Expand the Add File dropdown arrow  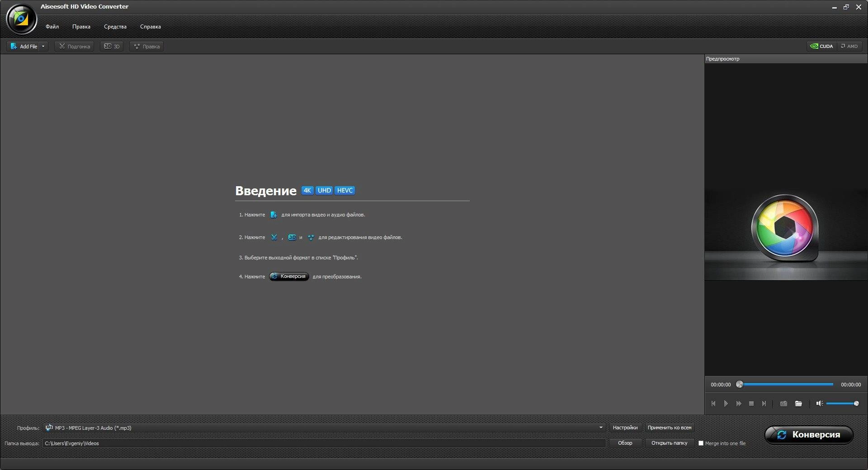coord(43,47)
